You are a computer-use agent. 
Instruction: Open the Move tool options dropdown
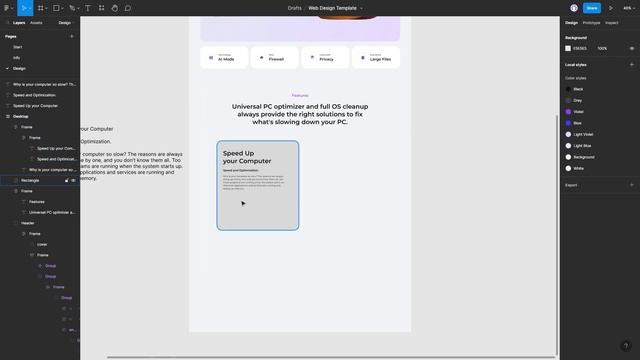(30, 8)
